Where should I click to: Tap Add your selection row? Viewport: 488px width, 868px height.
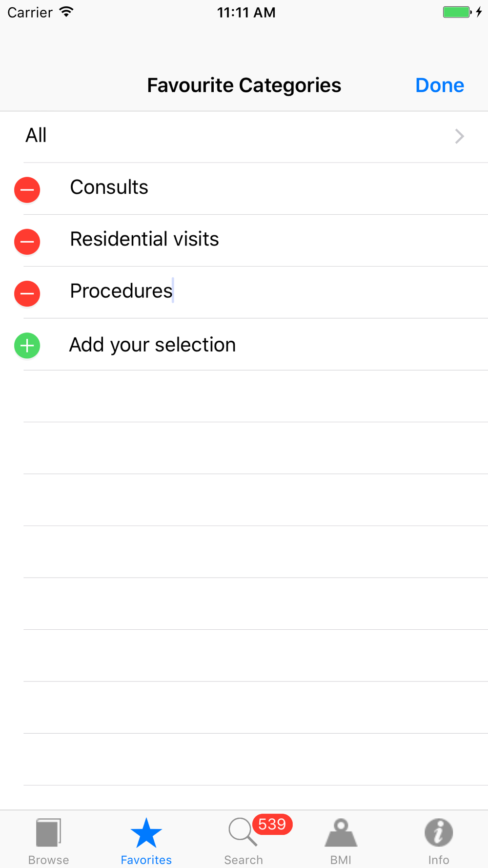pos(152,345)
